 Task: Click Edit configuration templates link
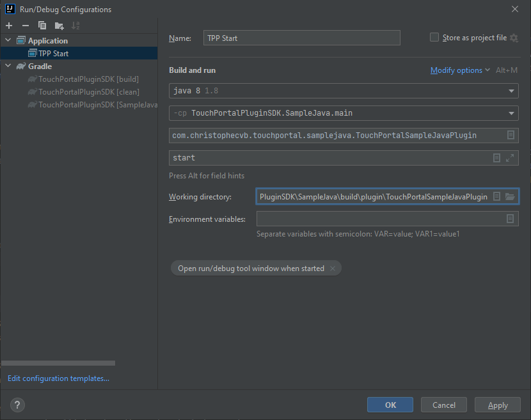coord(58,378)
